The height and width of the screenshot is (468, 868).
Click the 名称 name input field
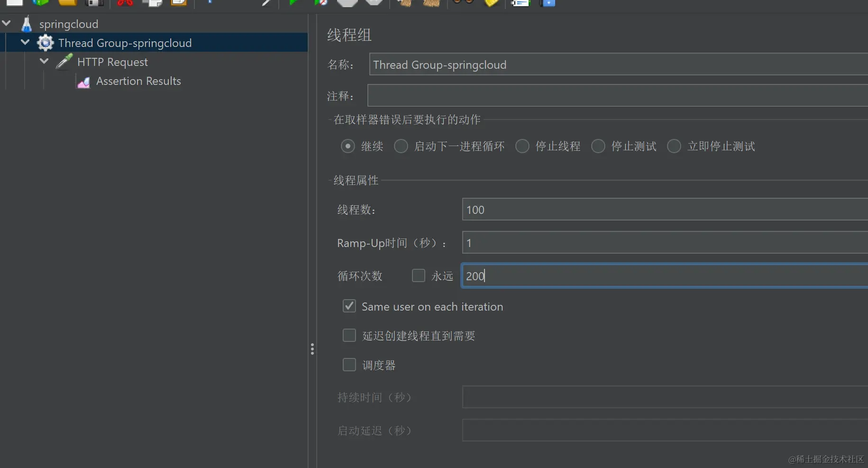click(x=619, y=64)
